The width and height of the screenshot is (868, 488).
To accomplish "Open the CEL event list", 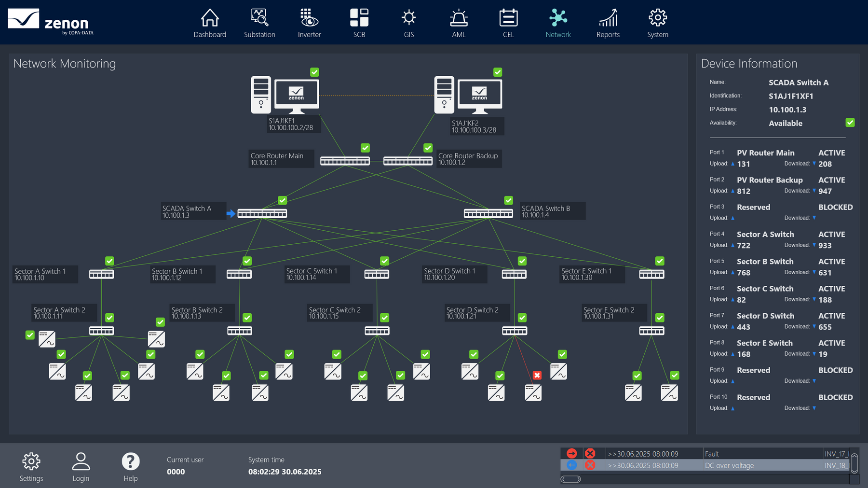I will tap(508, 23).
